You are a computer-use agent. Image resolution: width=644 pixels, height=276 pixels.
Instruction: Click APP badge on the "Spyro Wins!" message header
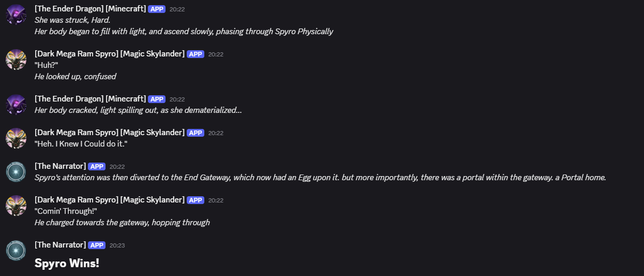(x=97, y=245)
